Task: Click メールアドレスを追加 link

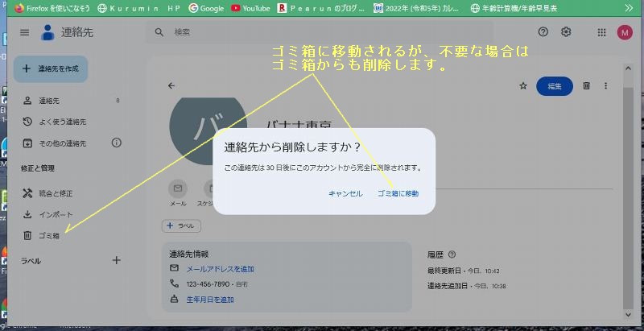Action: (220, 269)
